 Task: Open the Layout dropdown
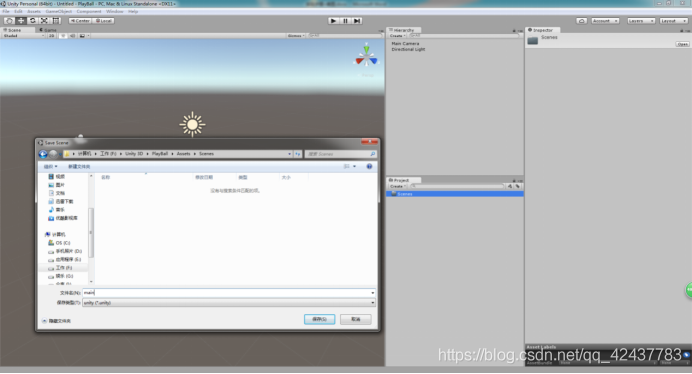click(673, 21)
